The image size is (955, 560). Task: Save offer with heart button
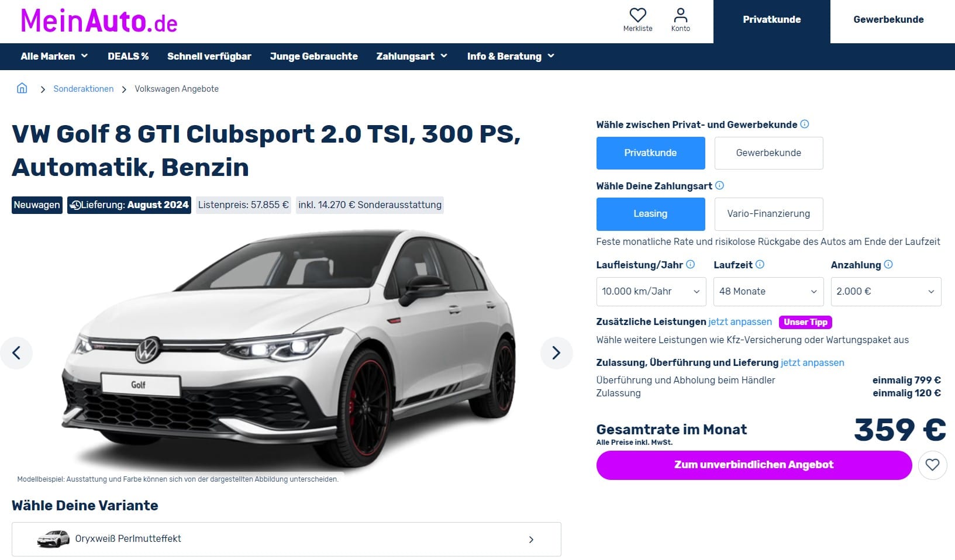[932, 465]
